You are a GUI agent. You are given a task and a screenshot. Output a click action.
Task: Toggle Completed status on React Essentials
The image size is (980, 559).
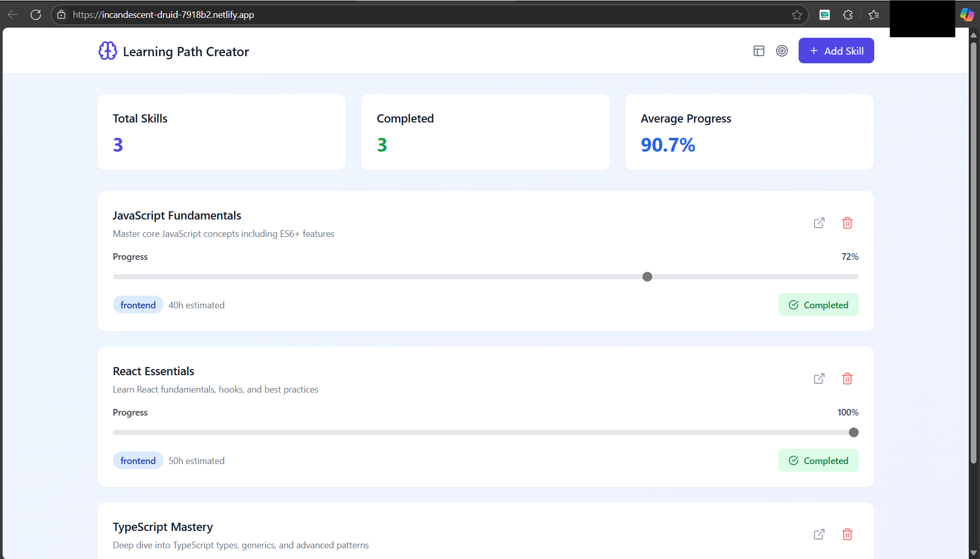(x=818, y=460)
